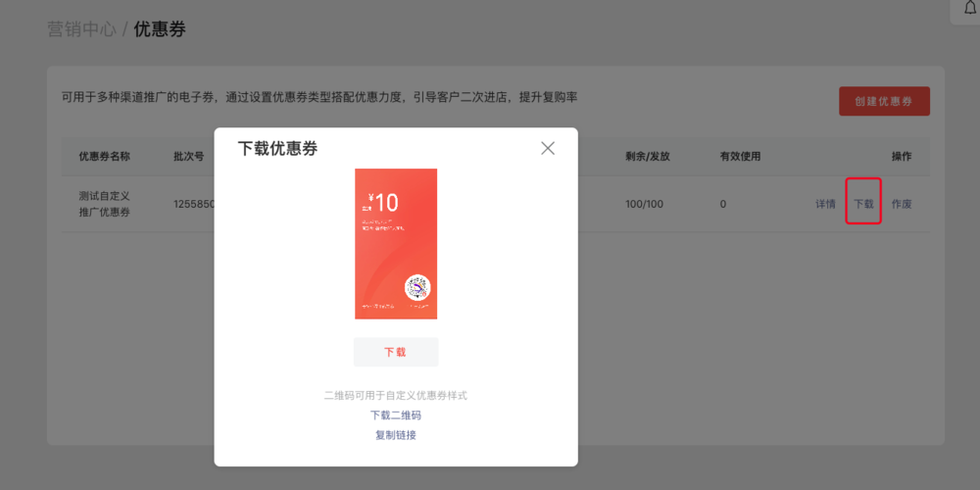The height and width of the screenshot is (490, 980).
Task: Click the 下载二维码 link
Action: coord(396,416)
